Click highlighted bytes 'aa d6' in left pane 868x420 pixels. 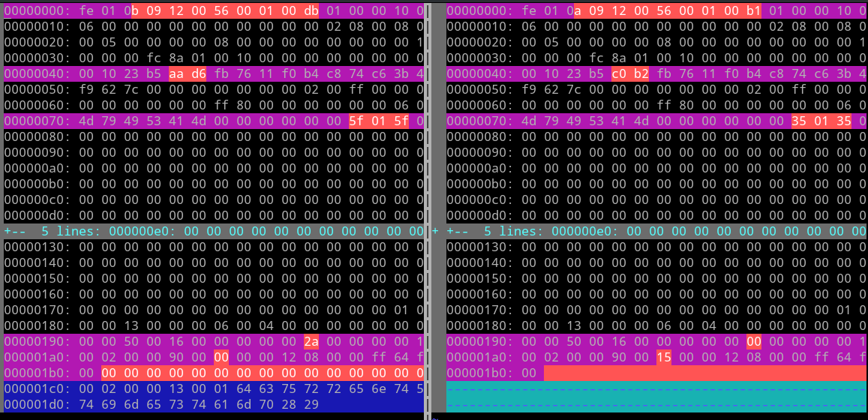tap(188, 73)
